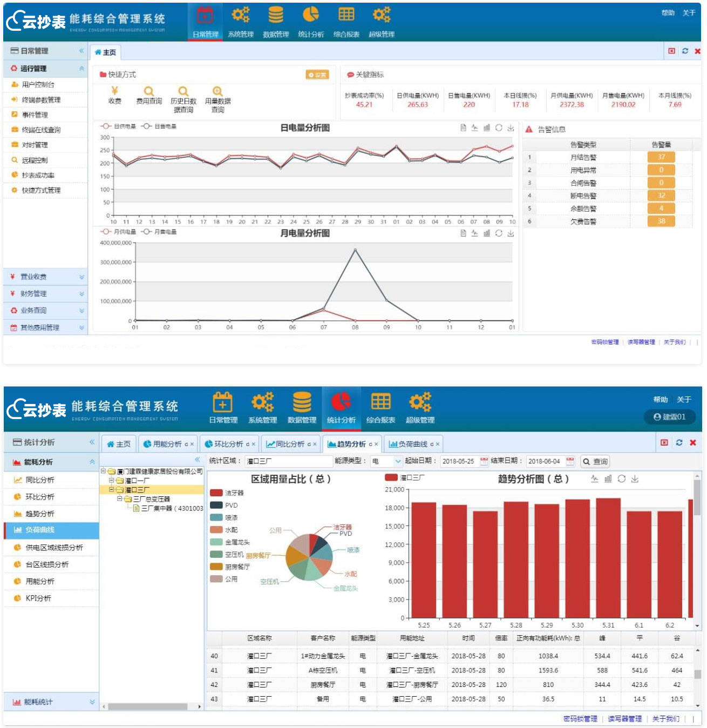
Task: Switch 趋势分析图 to bar chart view
Action: pos(608,479)
